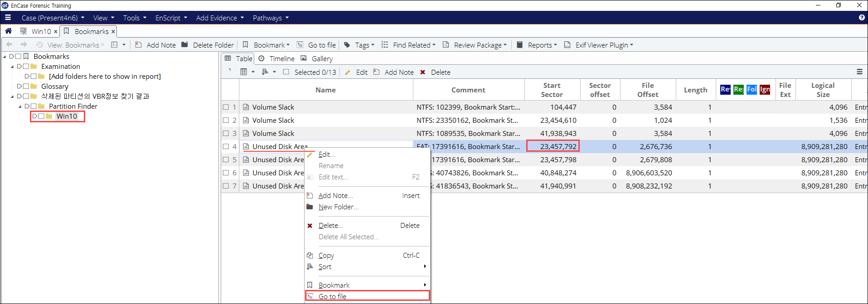
Task: Click the Home icon tab
Action: point(8,31)
